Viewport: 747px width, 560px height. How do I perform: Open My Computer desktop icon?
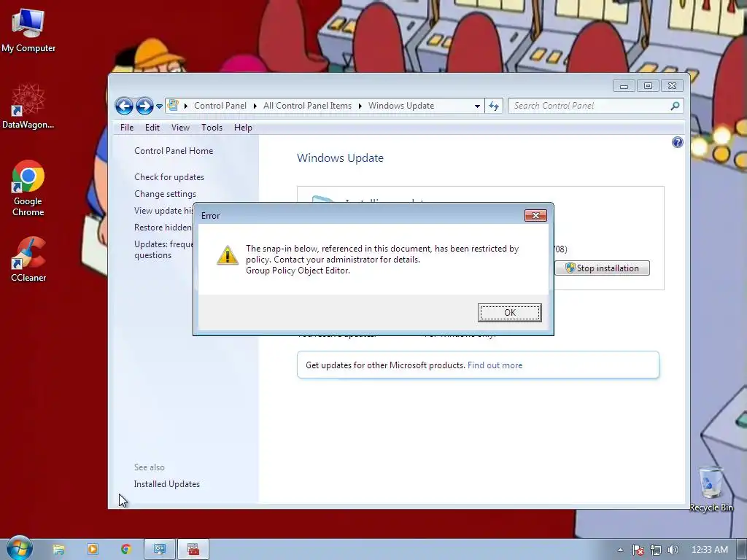point(28,30)
